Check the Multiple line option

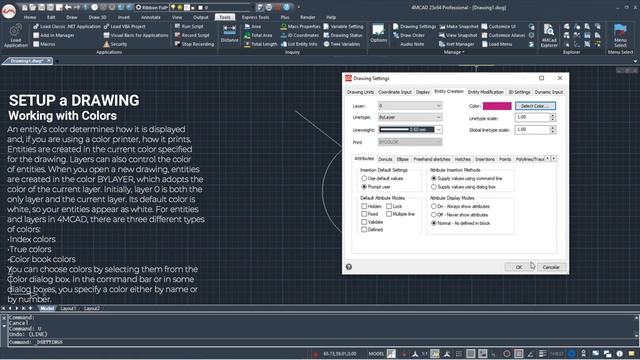(389, 214)
